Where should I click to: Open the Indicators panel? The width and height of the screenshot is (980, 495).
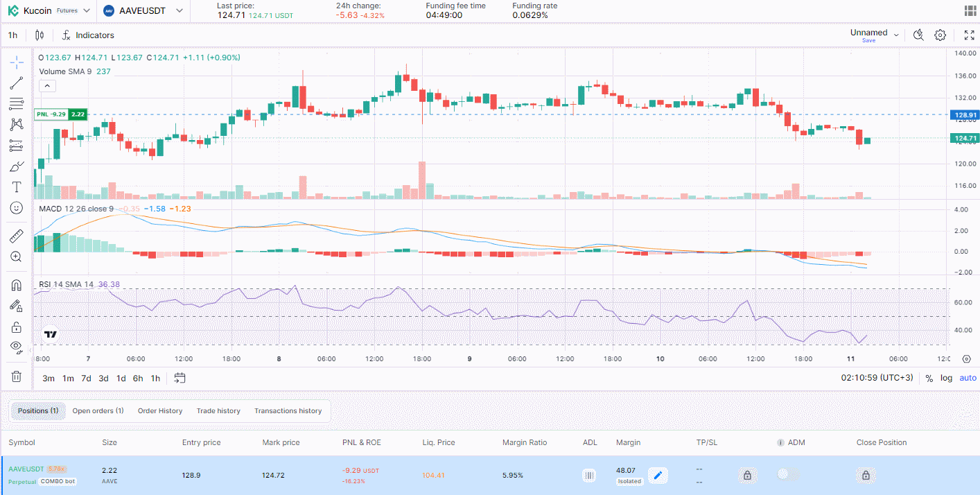[88, 35]
